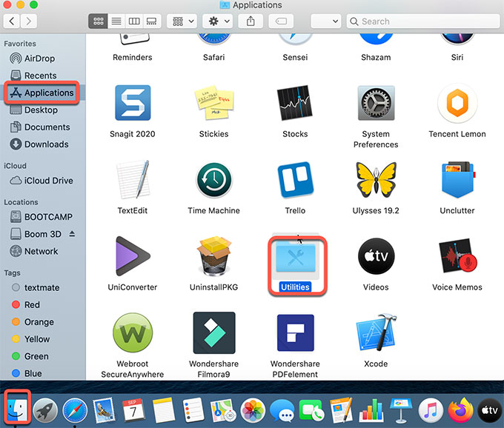
Task: Select UninstallPKG app icon
Action: [213, 256]
